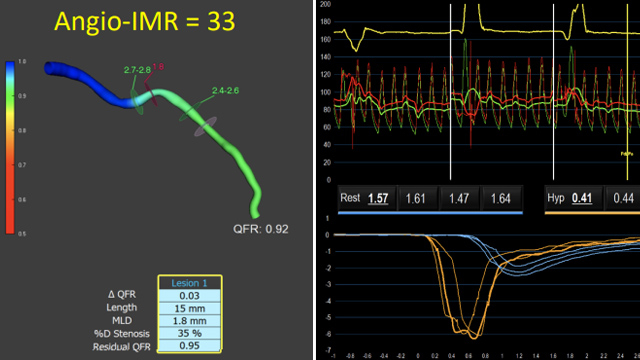Click the MLD 1.8 mm cell
The width and height of the screenshot is (640, 360).
point(189,321)
